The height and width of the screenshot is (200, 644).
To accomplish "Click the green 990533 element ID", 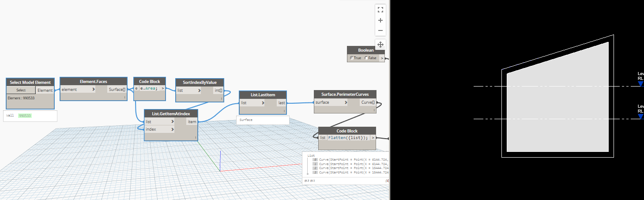I will [25, 116].
